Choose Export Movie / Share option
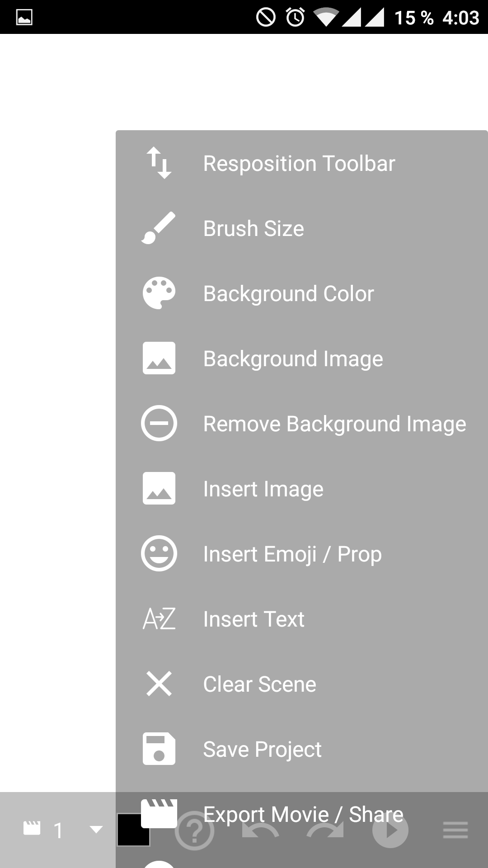488x868 pixels. pos(302,814)
